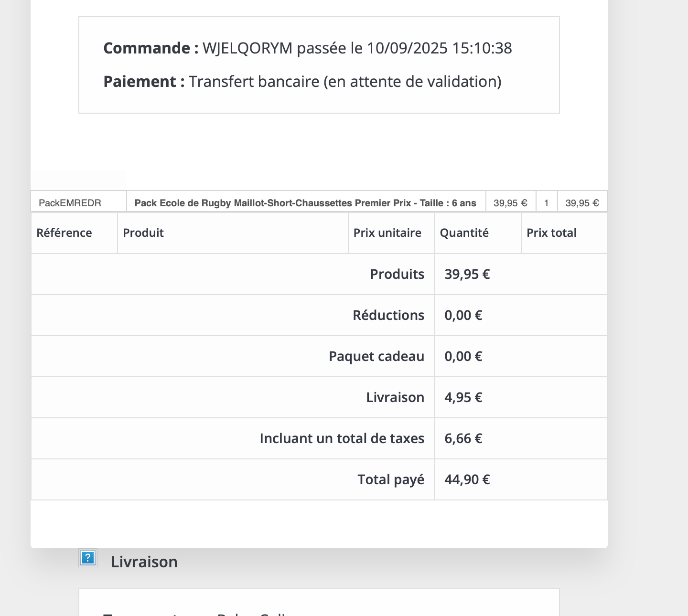Click the quantity 1 cell in product row
This screenshot has width=688, height=616.
[x=547, y=203]
